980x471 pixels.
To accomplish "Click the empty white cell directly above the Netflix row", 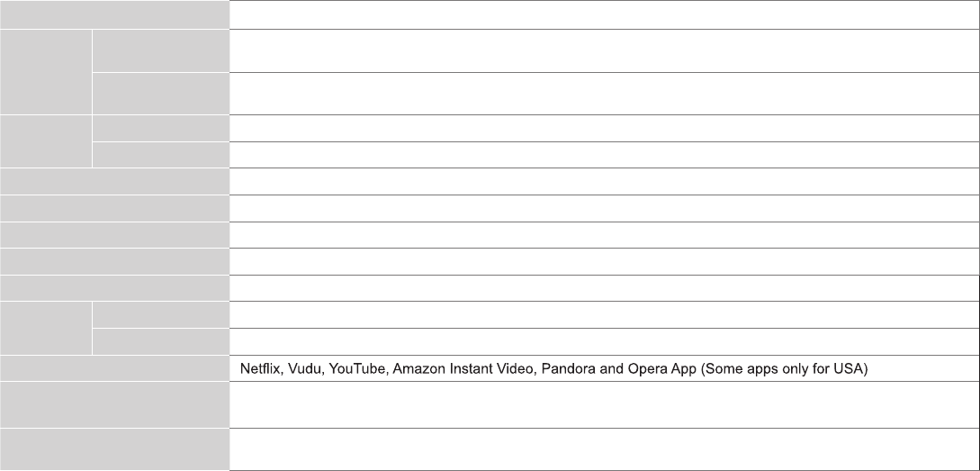I will (604, 342).
